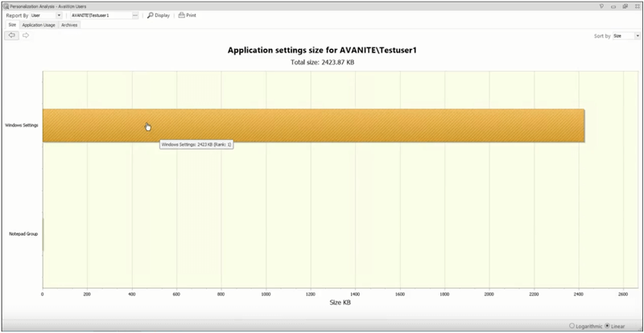This screenshot has height=333, width=644.
Task: Click the AVANITE\Testuser1 user name field
Action: pyautogui.click(x=101, y=15)
